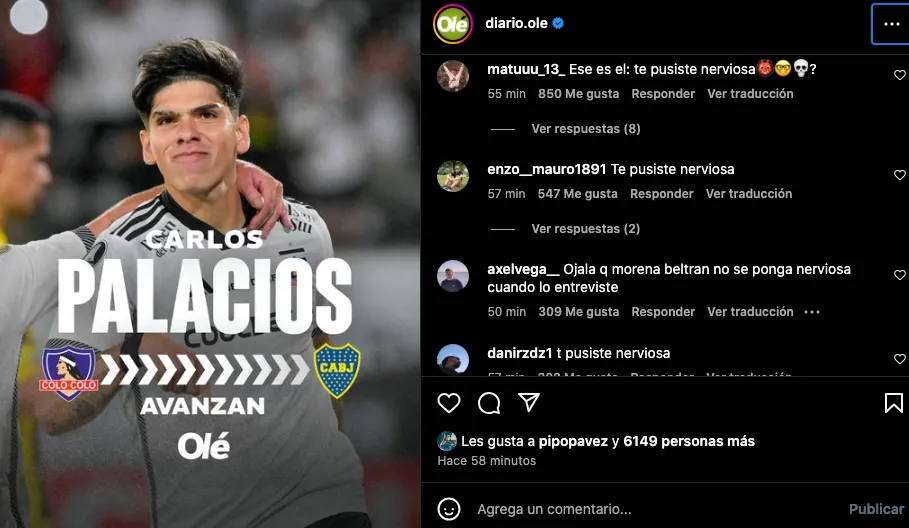This screenshot has width=909, height=528.
Task: Expand Ver respuestas (2) replies
Action: (586, 229)
